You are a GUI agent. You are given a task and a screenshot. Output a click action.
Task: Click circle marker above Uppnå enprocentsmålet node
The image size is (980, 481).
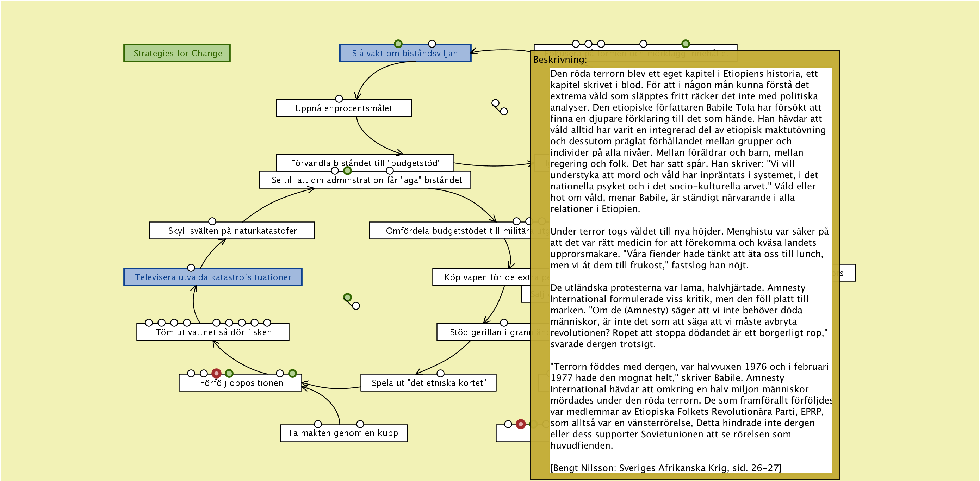tap(339, 99)
